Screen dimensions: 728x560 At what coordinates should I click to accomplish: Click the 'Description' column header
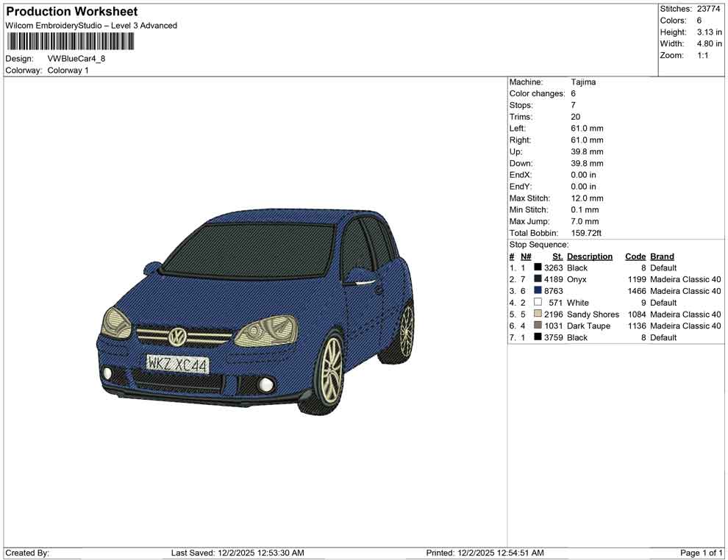coord(590,256)
